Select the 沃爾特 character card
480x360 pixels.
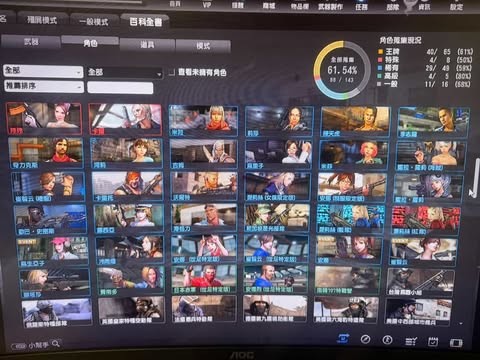pos(204,186)
